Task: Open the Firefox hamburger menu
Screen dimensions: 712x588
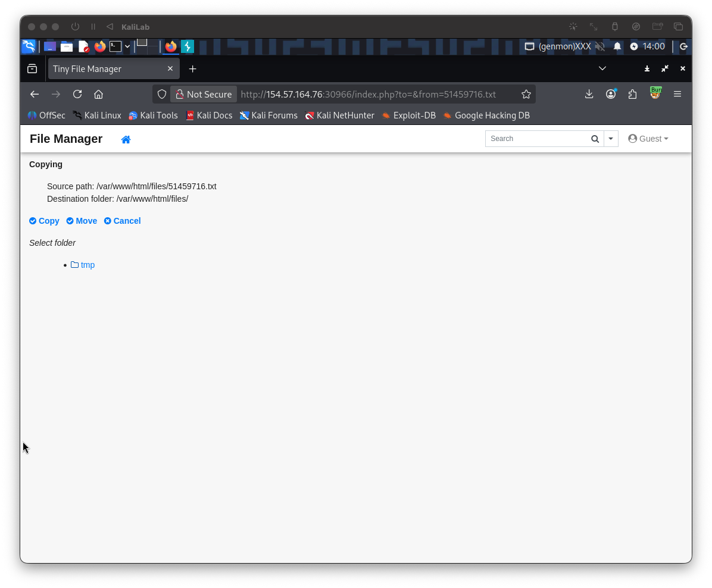Action: (x=677, y=94)
